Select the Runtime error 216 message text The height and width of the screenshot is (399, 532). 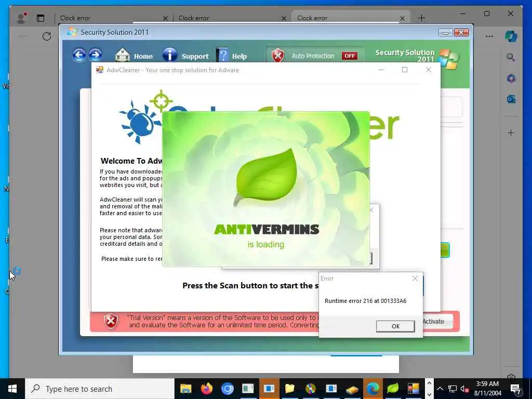tap(365, 301)
